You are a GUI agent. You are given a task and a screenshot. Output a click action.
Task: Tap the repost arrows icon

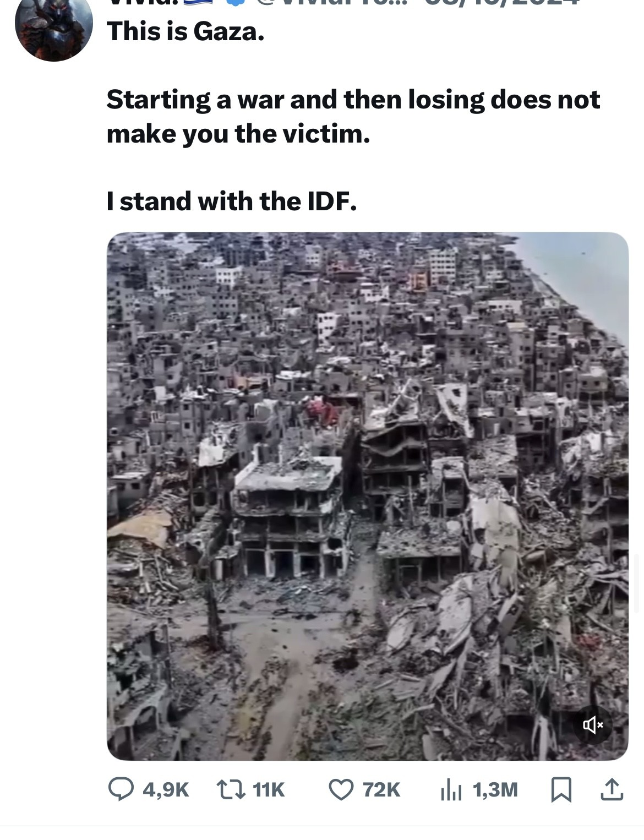(x=232, y=789)
